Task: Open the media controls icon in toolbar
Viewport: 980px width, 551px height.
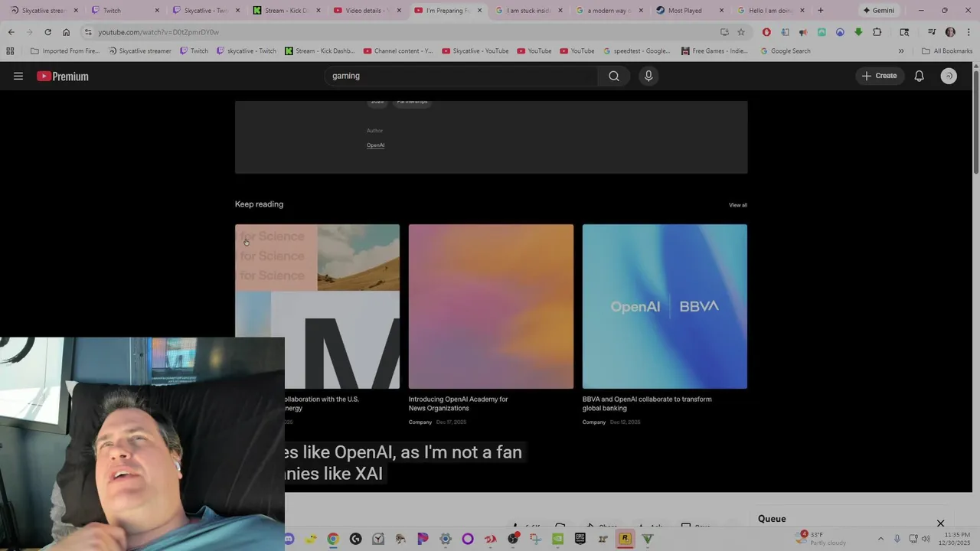Action: click(932, 32)
